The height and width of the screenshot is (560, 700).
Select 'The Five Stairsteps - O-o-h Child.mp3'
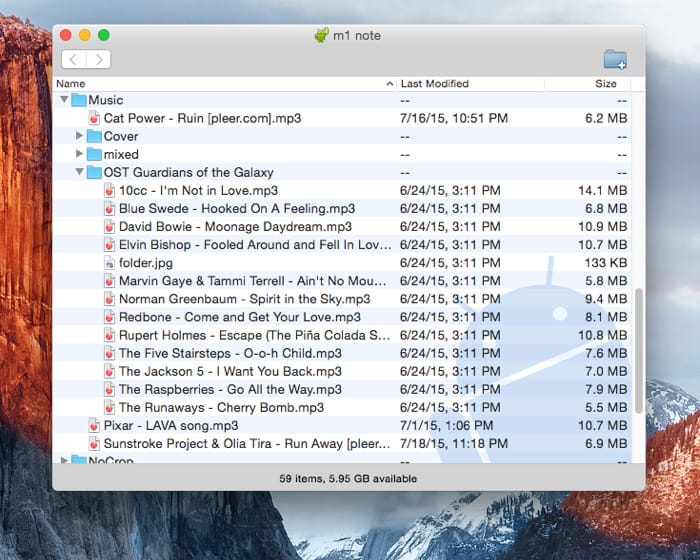click(230, 353)
